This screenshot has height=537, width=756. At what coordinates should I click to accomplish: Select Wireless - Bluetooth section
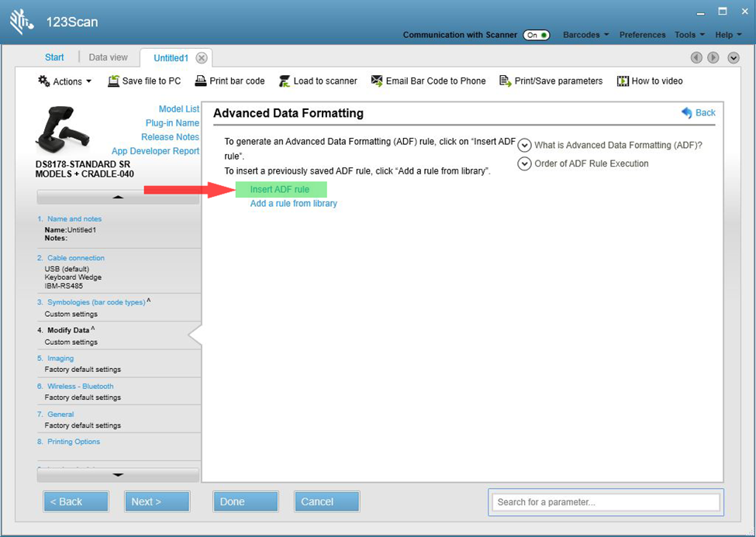point(80,386)
